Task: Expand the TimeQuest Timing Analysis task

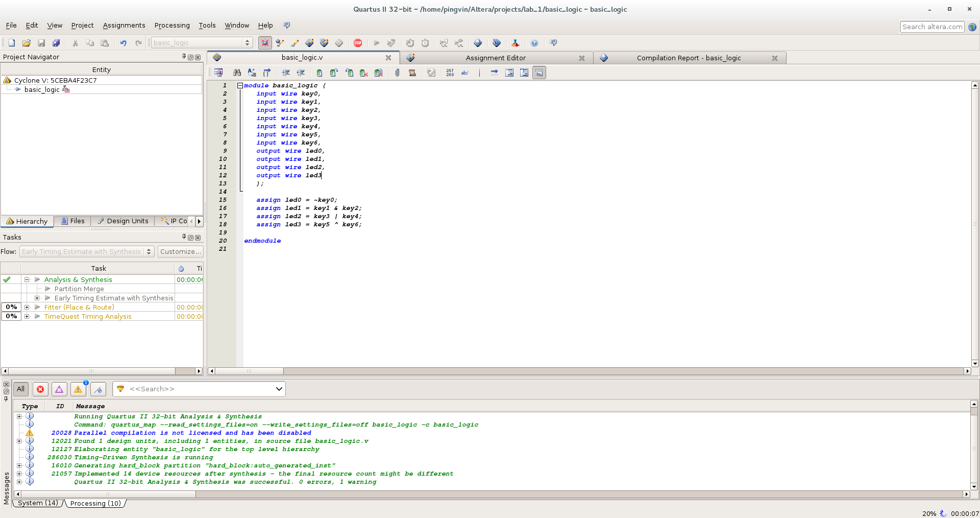Action: pyautogui.click(x=27, y=316)
